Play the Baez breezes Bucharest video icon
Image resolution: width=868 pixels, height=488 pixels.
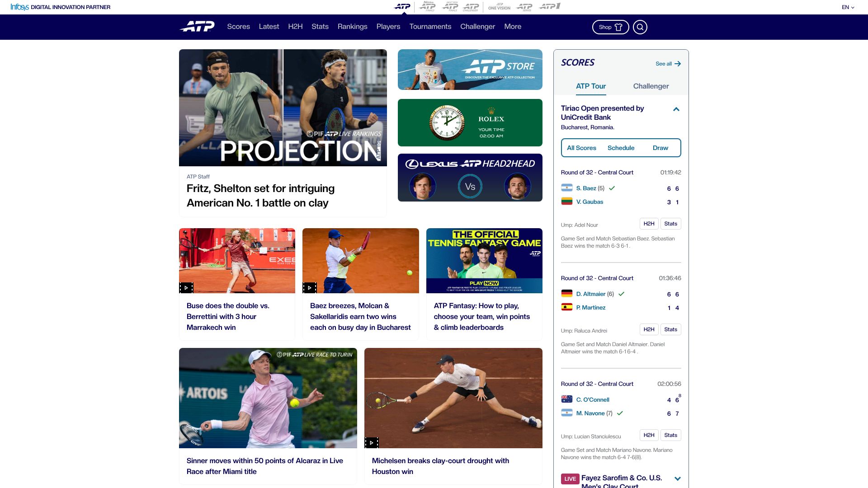click(x=310, y=288)
